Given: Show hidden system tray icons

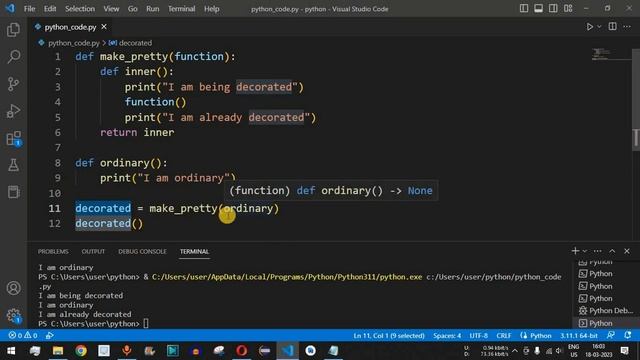Looking at the screenshot, I should 515,351.
